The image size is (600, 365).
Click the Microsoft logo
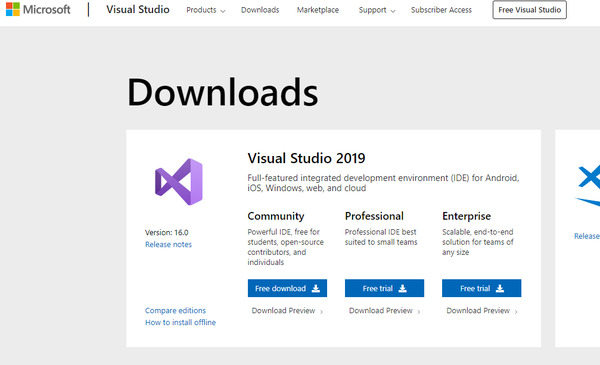(x=38, y=9)
